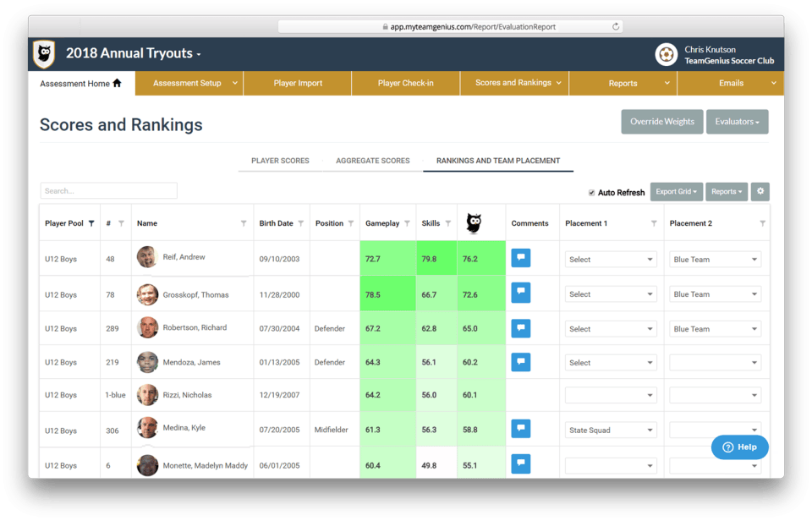This screenshot has height=521, width=812.
Task: Click Andrew Reif's green Gameplay score cell
Action: [x=388, y=257]
